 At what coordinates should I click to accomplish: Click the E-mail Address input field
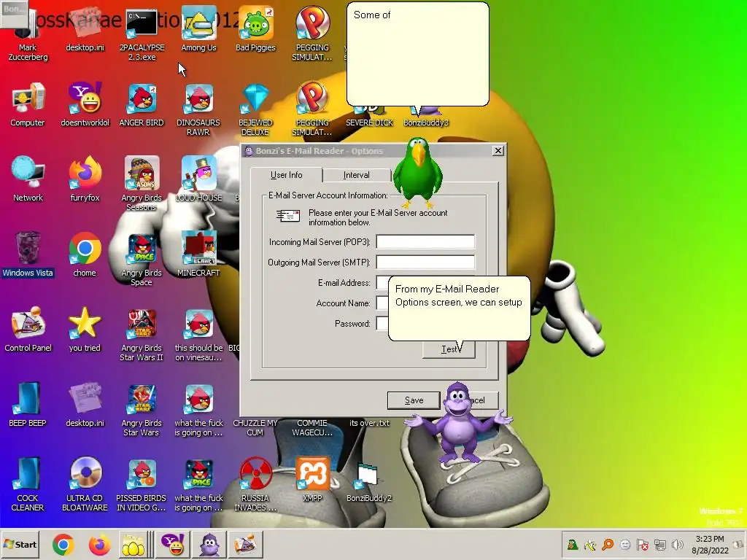click(382, 283)
